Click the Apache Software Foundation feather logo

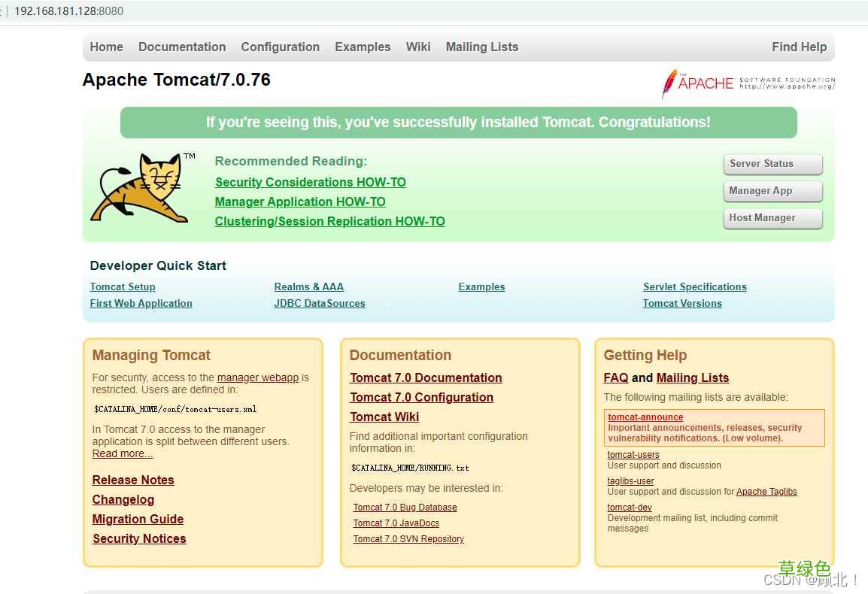pyautogui.click(x=748, y=83)
